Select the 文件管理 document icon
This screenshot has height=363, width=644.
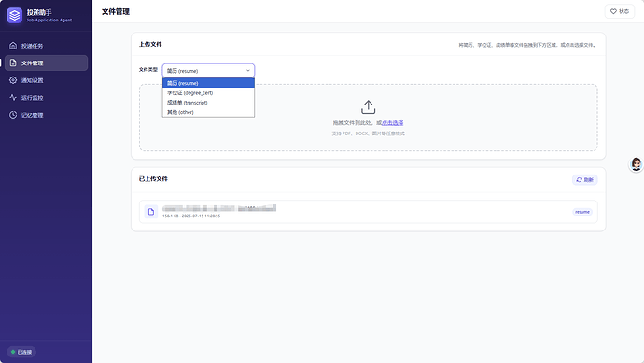pyautogui.click(x=13, y=63)
